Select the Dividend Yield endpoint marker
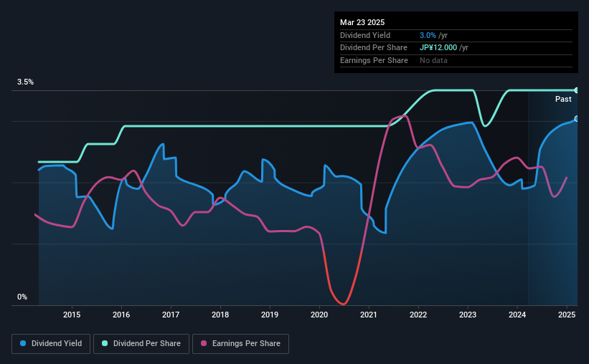 click(577, 119)
